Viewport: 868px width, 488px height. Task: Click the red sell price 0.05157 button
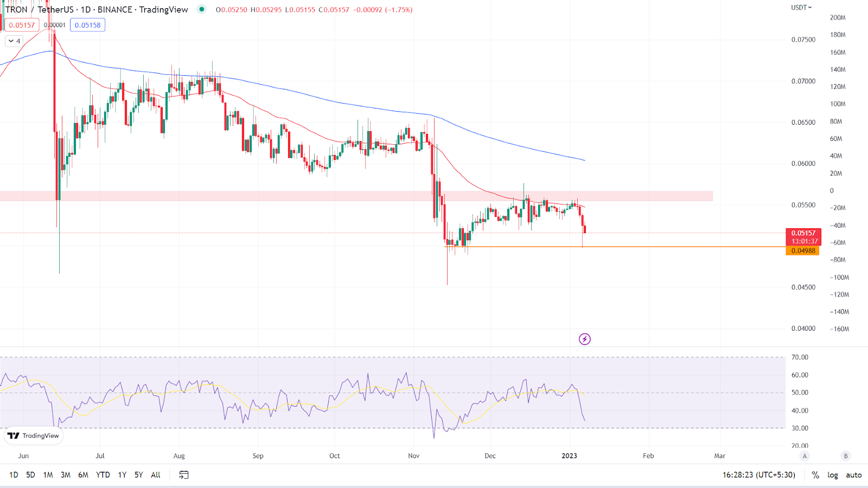pyautogui.click(x=22, y=25)
